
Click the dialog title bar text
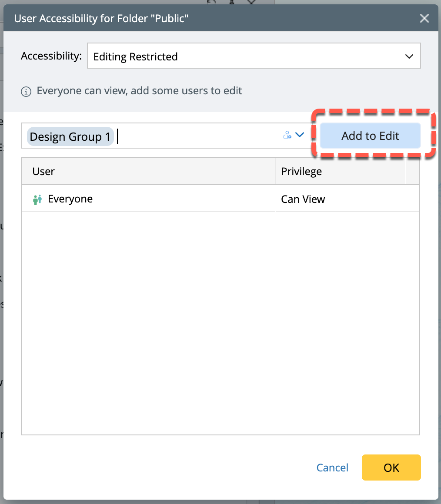pyautogui.click(x=101, y=18)
